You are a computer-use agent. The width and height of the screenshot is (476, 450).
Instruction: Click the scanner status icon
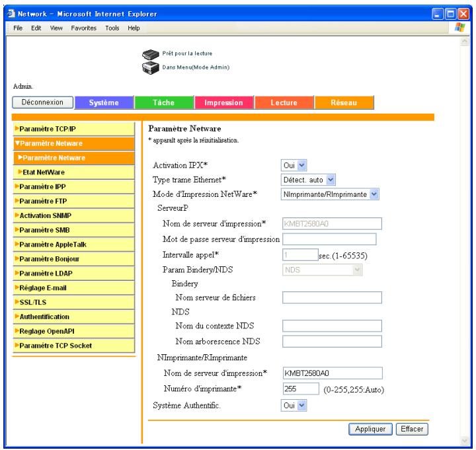pyautogui.click(x=151, y=54)
